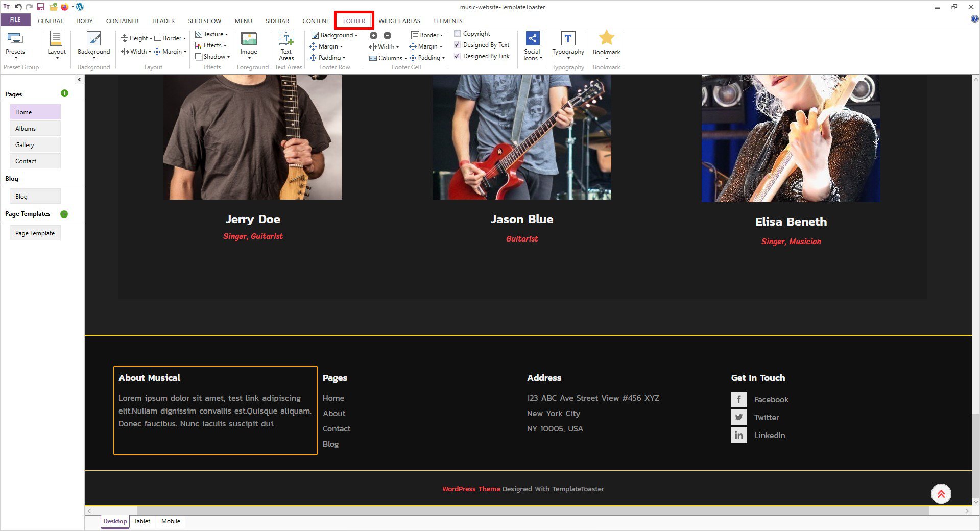This screenshot has height=531, width=980.
Task: Open the Layout Height dropdown
Action: point(137,38)
